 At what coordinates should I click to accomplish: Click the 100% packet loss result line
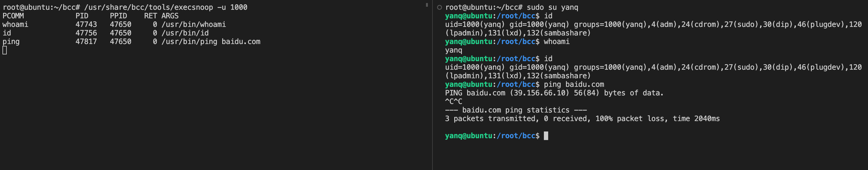coord(582,119)
